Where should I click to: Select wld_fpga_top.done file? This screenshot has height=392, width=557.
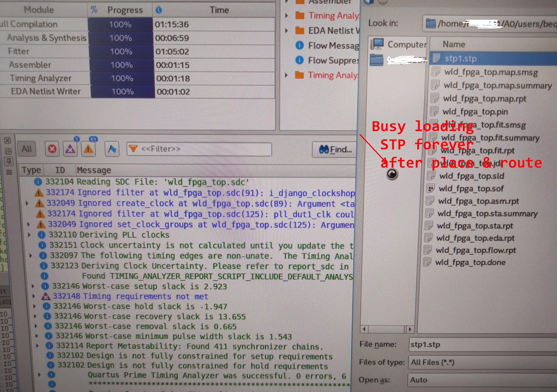(x=470, y=262)
